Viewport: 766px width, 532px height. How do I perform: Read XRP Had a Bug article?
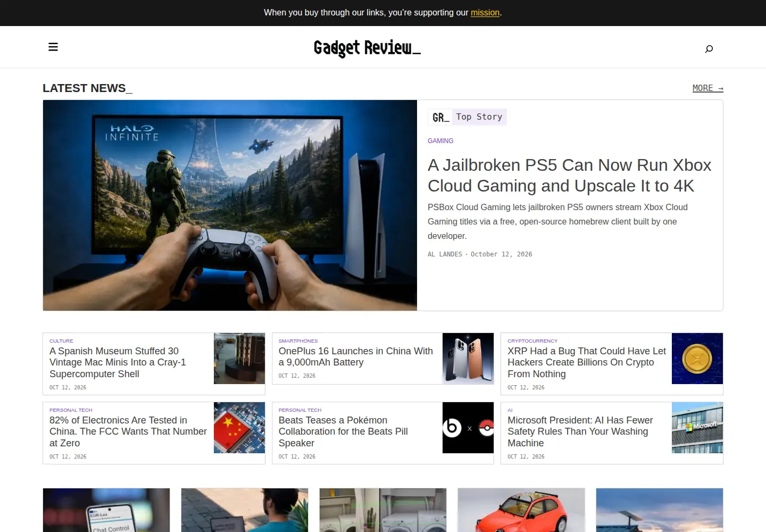586,362
